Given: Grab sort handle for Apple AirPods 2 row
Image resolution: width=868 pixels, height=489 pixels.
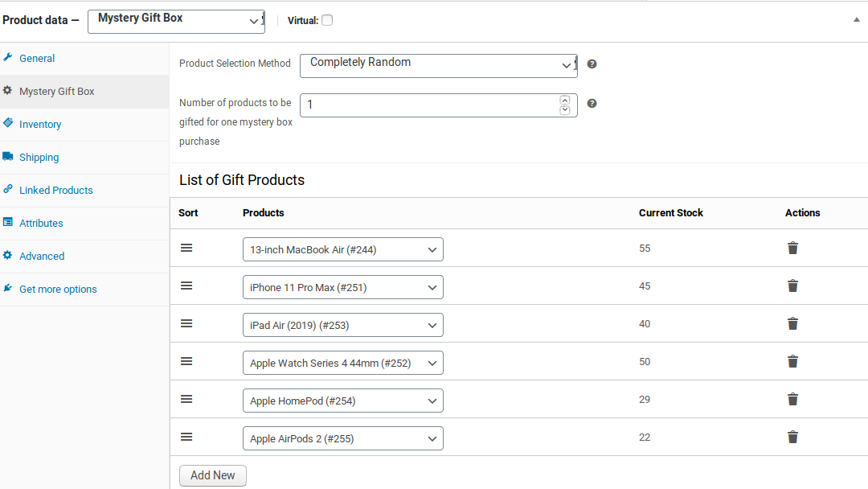Looking at the screenshot, I should [x=186, y=437].
